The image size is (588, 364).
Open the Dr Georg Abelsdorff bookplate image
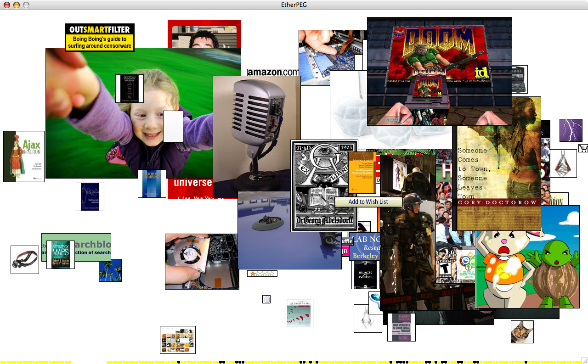click(324, 186)
